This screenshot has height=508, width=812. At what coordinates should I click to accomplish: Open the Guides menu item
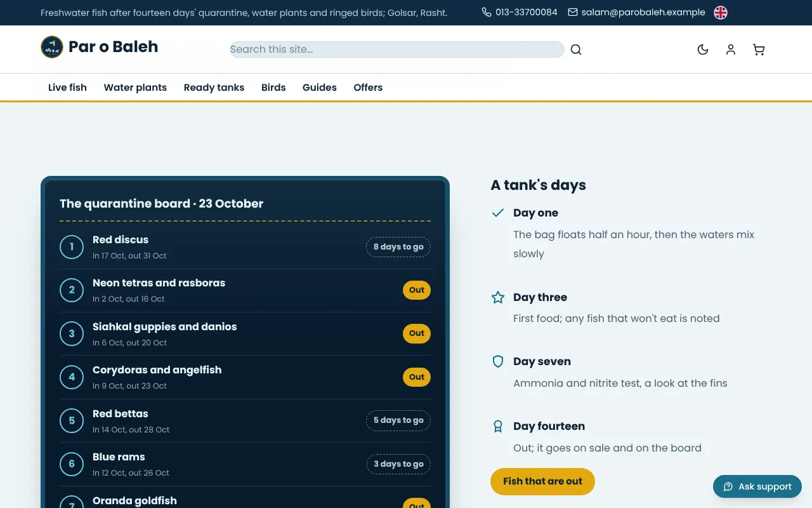[320, 88]
